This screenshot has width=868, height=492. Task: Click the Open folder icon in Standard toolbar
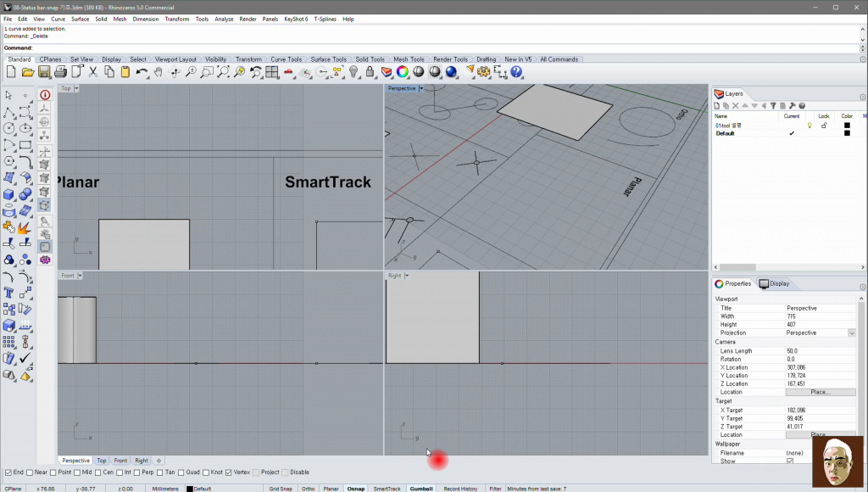28,72
